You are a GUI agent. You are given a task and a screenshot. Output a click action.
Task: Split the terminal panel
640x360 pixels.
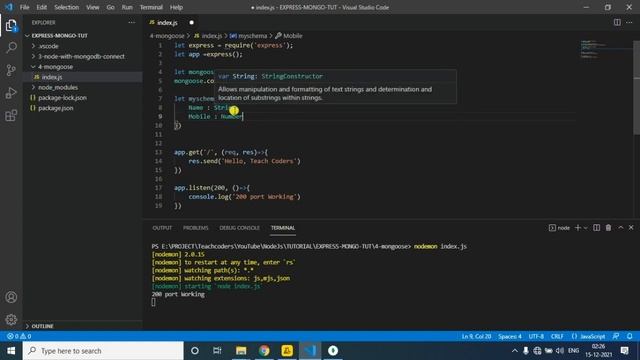(596, 228)
